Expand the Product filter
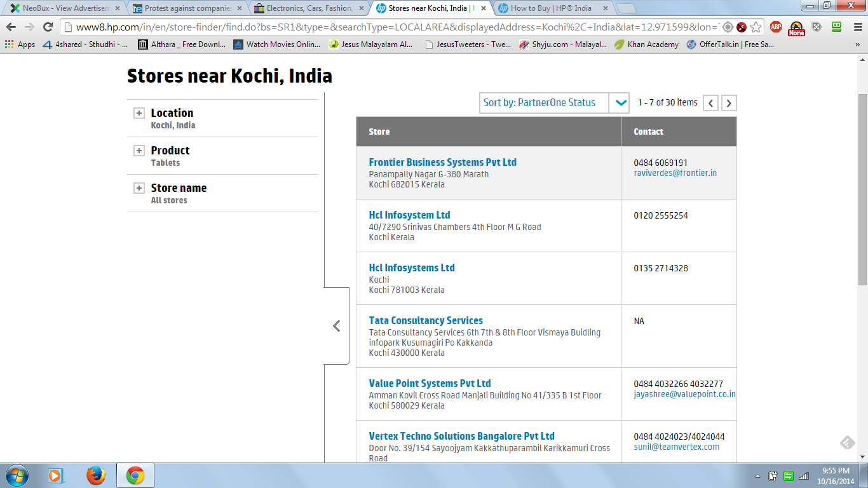The height and width of the screenshot is (488, 868). [139, 151]
